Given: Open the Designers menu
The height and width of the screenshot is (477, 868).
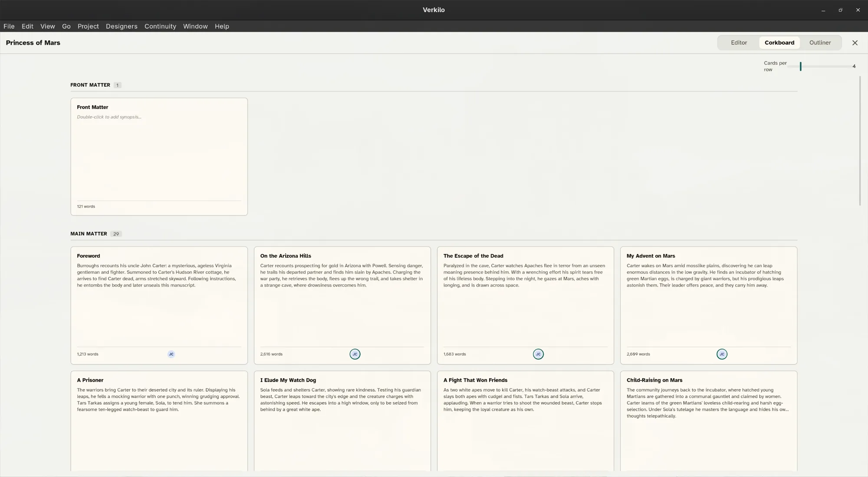Looking at the screenshot, I should [x=122, y=26].
